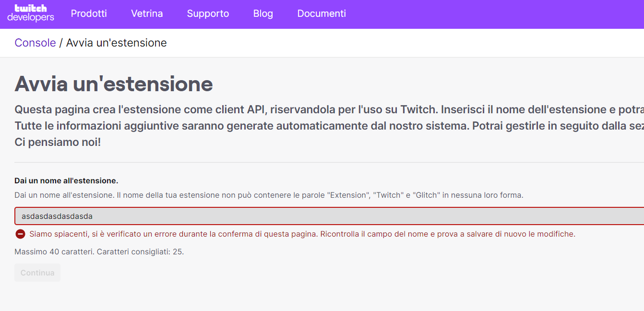Select the error circle beside the warning message
This screenshot has width=644, height=311.
(x=20, y=233)
